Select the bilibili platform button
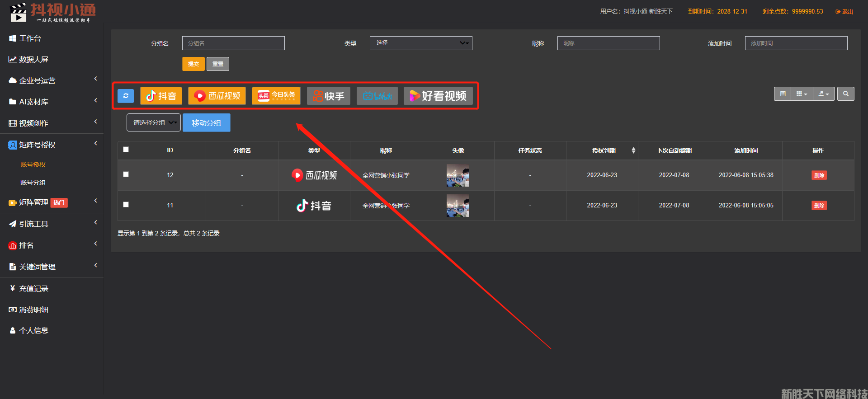868x399 pixels. 377,96
